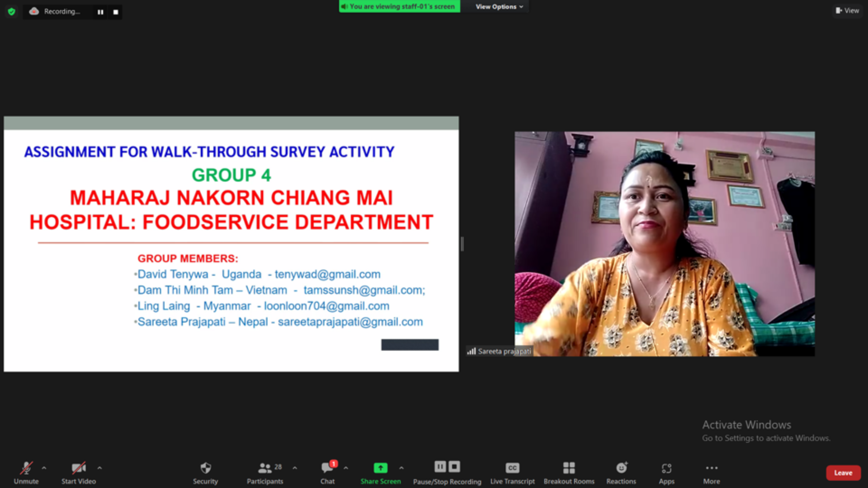Click the name 'Ling Laing'
The image size is (868, 488).
pyautogui.click(x=164, y=306)
